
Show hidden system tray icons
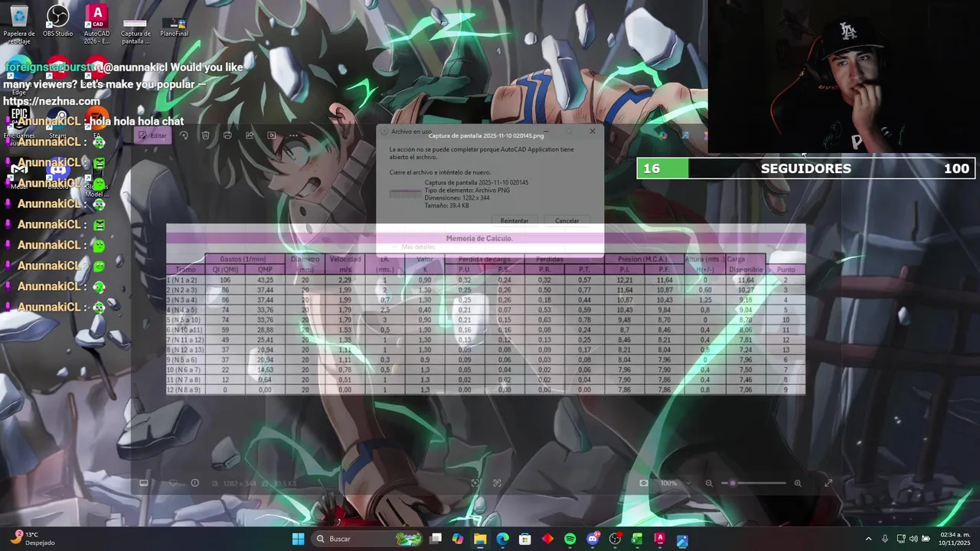868,539
